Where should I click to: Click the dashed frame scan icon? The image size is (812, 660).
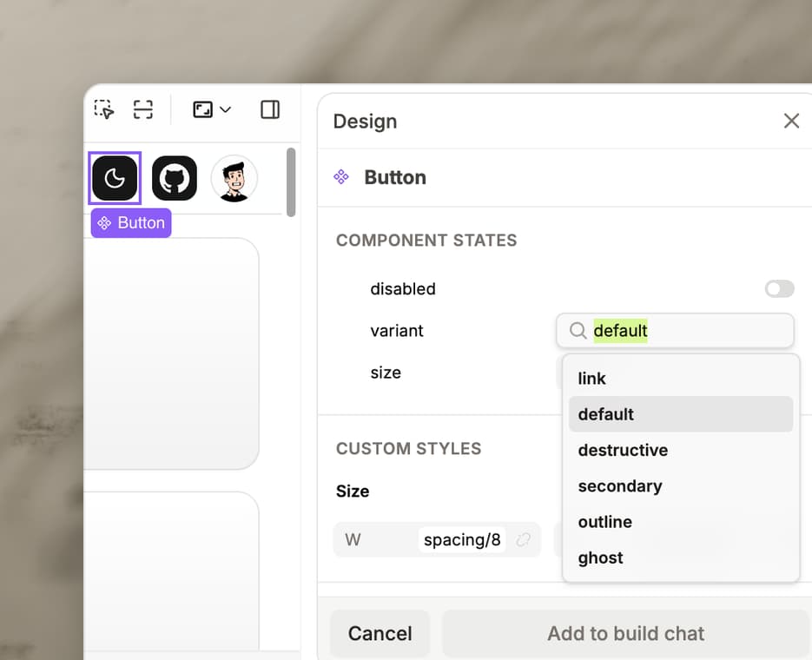tap(143, 109)
